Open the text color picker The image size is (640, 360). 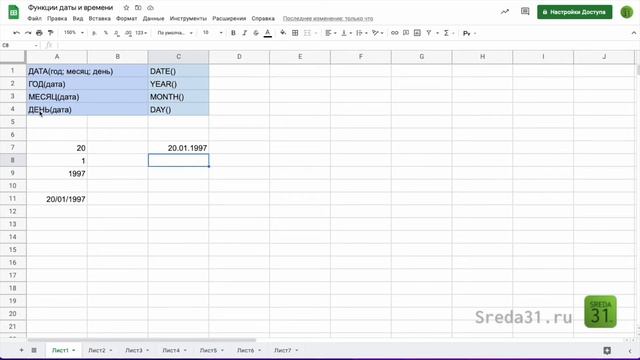(268, 33)
